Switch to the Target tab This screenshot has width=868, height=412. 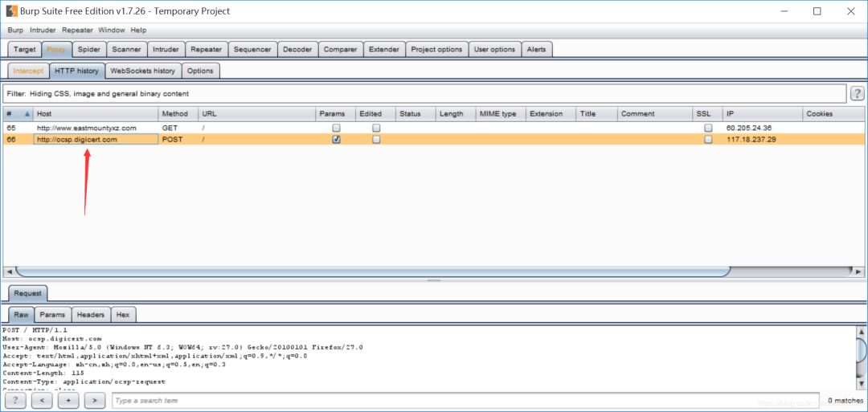[24, 49]
